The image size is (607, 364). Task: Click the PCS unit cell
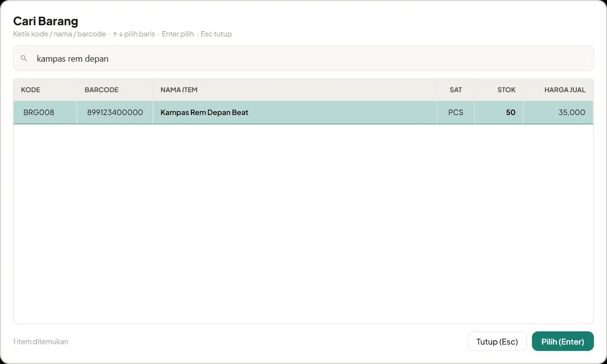tap(456, 113)
